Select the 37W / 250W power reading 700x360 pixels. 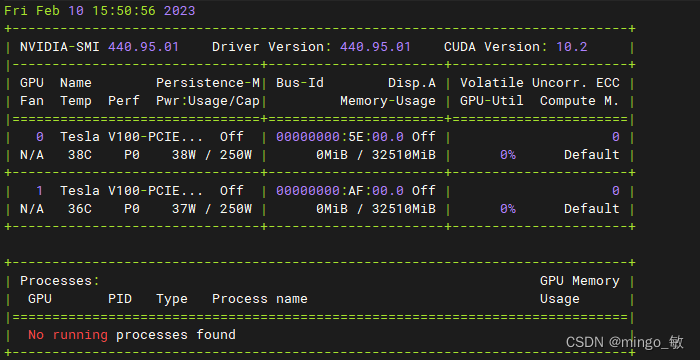click(212, 209)
